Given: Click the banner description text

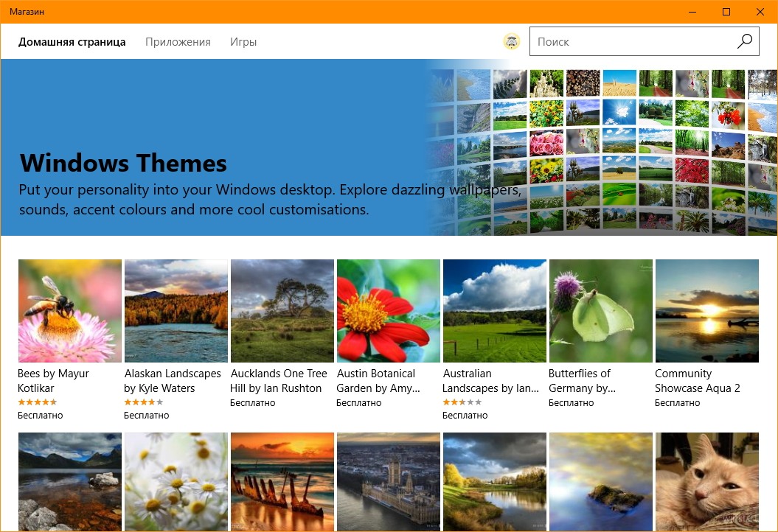Looking at the screenshot, I should pyautogui.click(x=270, y=199).
